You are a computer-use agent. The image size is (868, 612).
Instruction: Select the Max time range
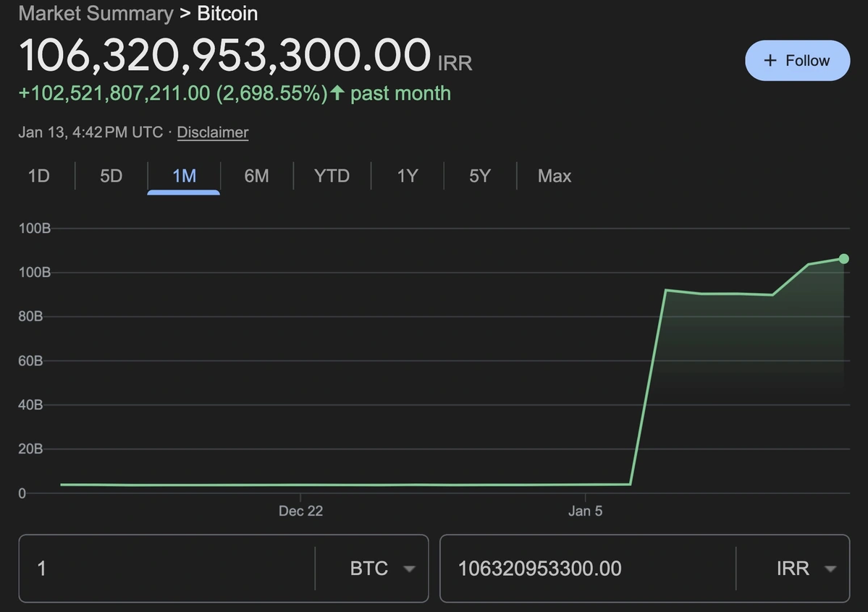click(x=554, y=176)
